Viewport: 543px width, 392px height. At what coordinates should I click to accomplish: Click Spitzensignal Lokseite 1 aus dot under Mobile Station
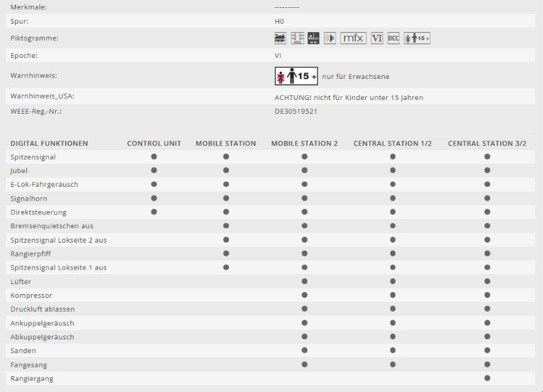pos(226,268)
